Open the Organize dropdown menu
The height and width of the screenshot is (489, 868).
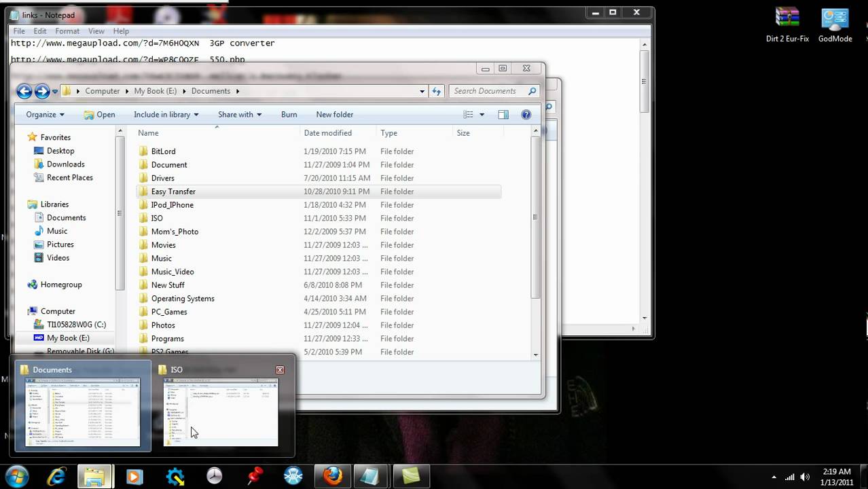click(46, 115)
